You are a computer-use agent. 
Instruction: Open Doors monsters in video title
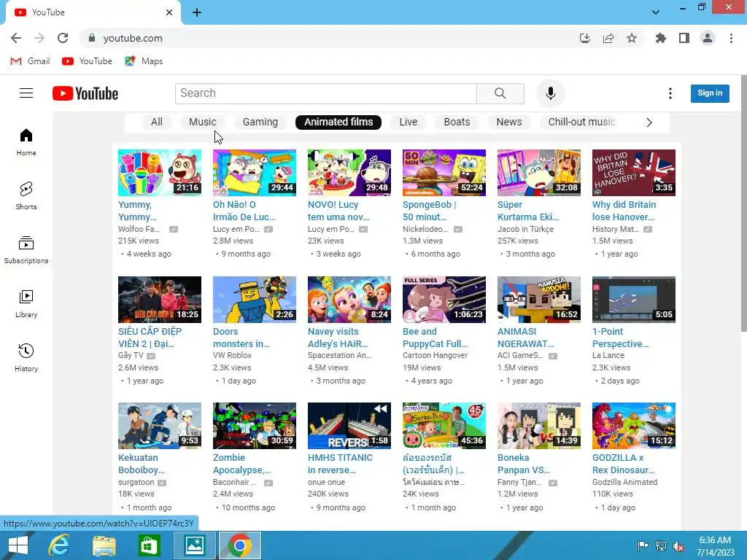pyautogui.click(x=241, y=338)
